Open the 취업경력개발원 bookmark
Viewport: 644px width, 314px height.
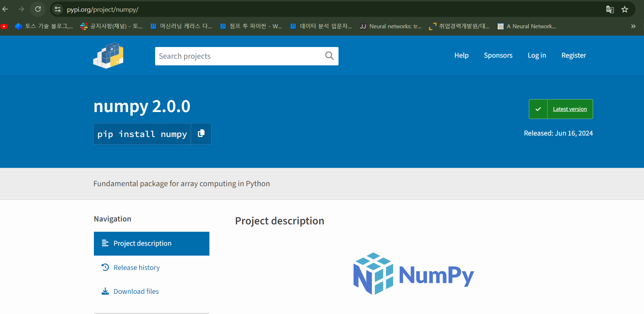pos(459,26)
